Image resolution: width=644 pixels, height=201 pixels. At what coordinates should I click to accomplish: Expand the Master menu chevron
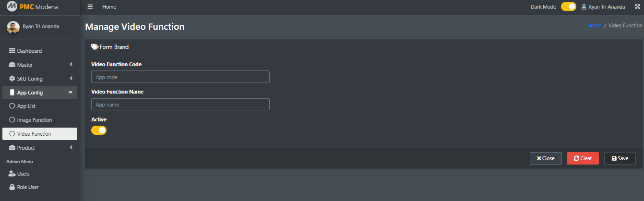(x=71, y=65)
